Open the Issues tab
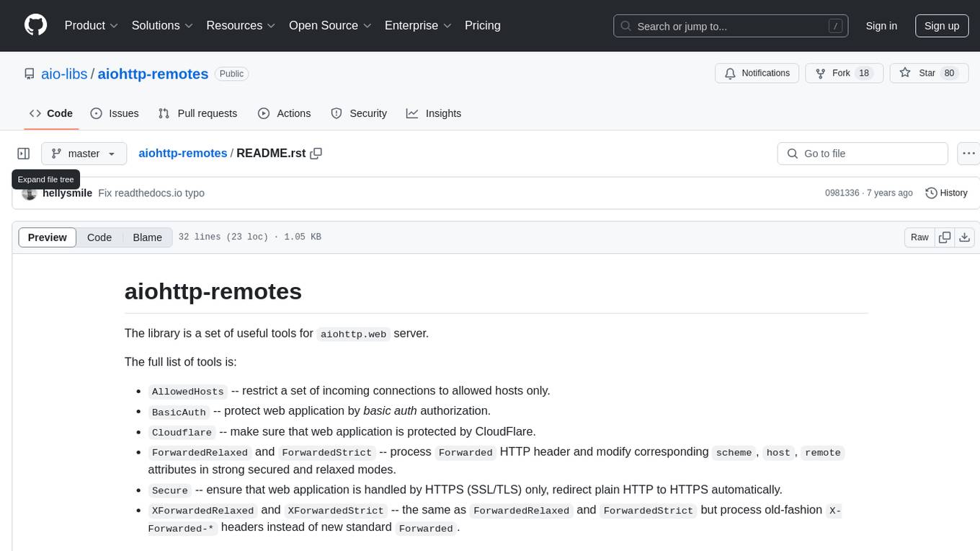Image resolution: width=980 pixels, height=551 pixels. click(x=115, y=113)
